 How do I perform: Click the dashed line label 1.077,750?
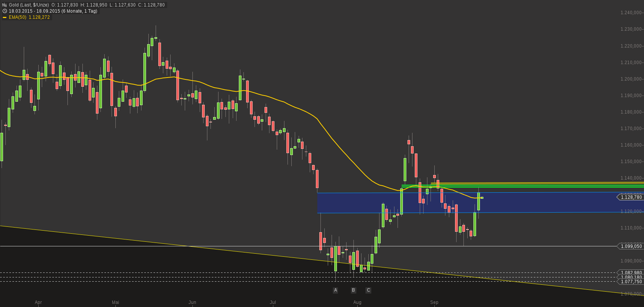(630, 282)
